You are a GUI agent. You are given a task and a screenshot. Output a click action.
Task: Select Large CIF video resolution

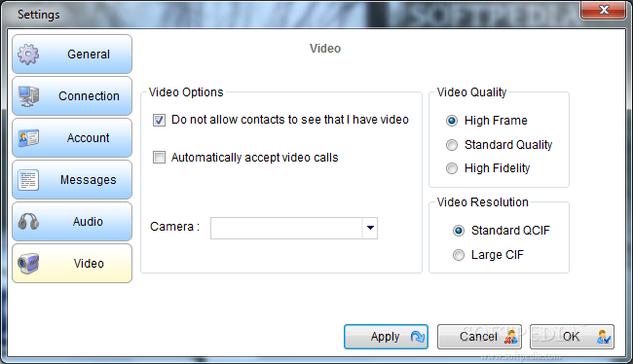[459, 255]
